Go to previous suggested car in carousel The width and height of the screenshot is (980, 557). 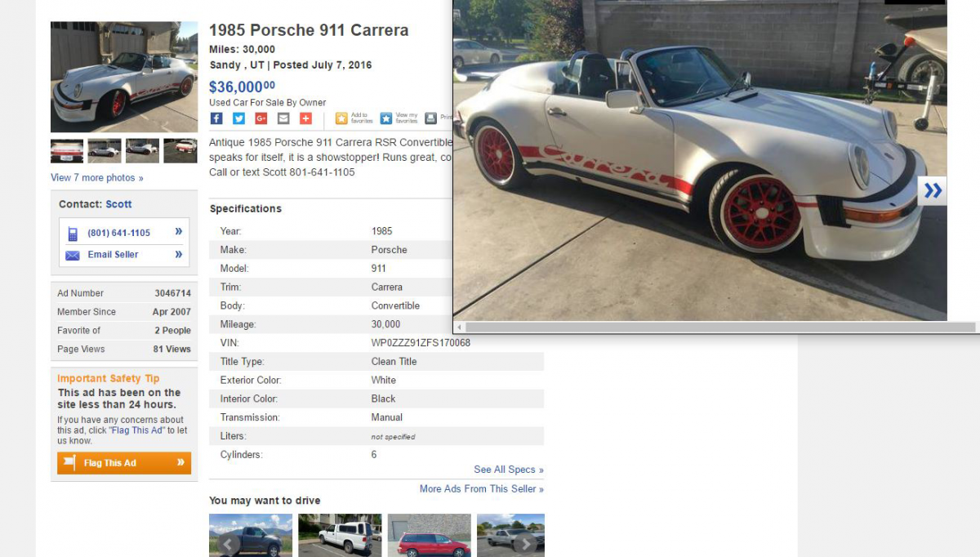click(x=228, y=543)
